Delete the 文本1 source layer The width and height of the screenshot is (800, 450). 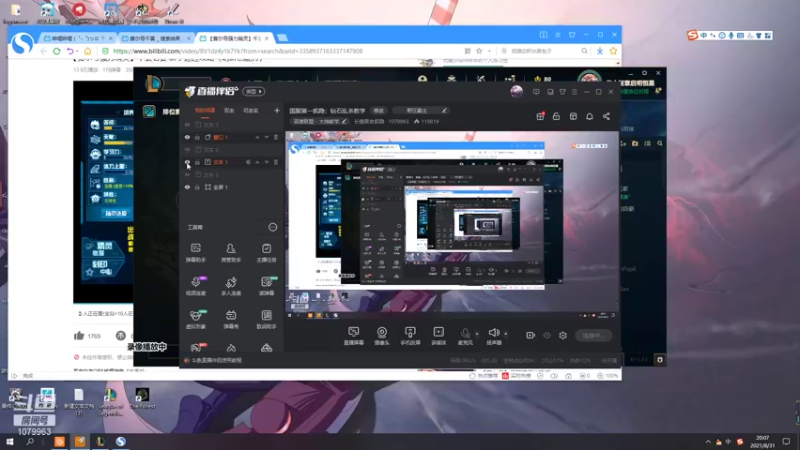276,162
